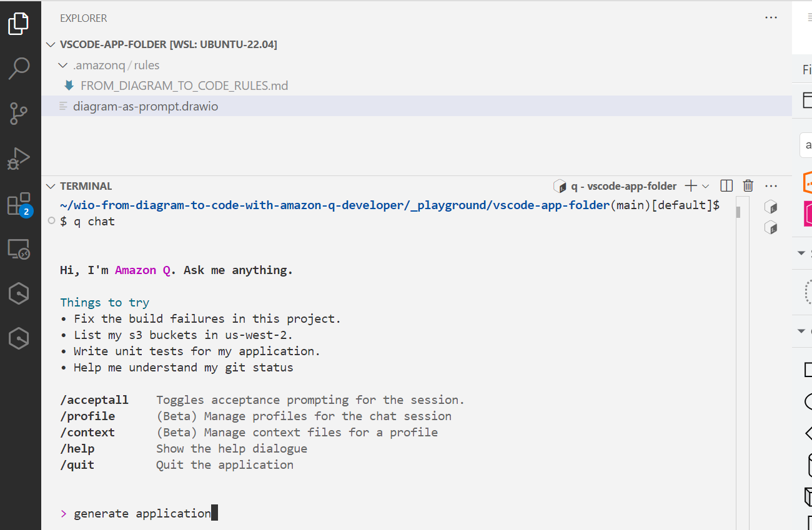The height and width of the screenshot is (530, 812).
Task: Click the terminal working directory path
Action: (335, 205)
